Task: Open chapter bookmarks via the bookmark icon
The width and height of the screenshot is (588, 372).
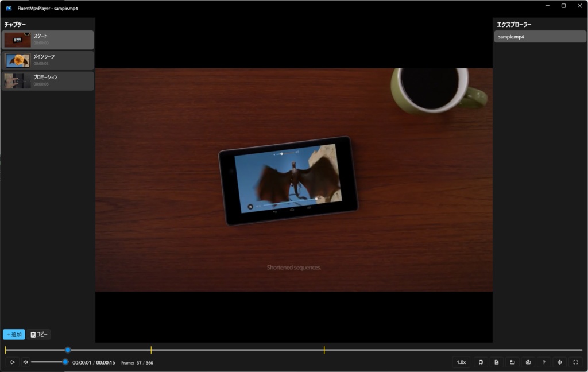Action: point(481,362)
